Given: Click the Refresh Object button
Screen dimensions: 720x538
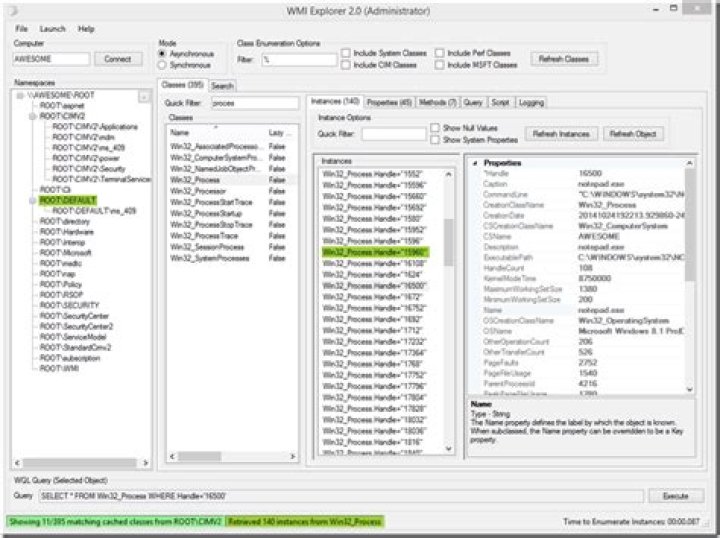Looking at the screenshot, I should click(x=633, y=134).
